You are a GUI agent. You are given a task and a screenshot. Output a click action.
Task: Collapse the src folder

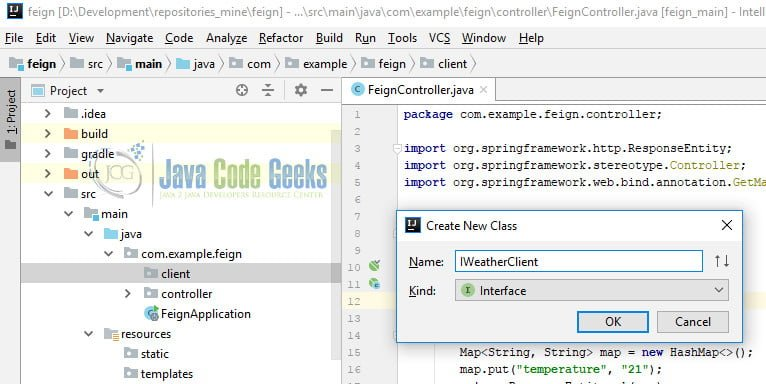point(48,194)
